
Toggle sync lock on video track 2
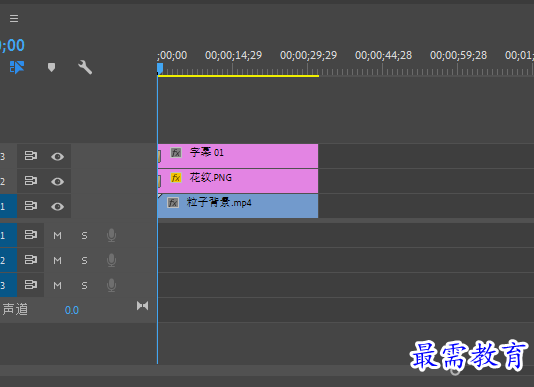[31, 181]
